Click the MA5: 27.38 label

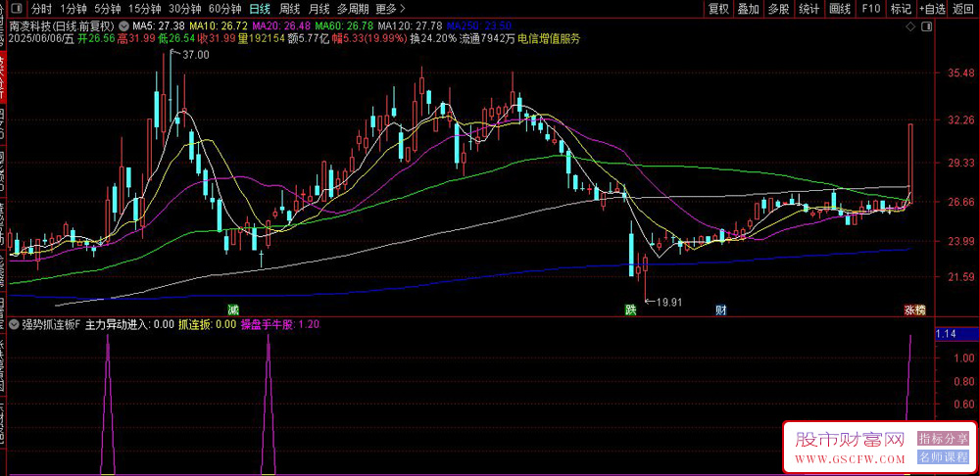pyautogui.click(x=160, y=26)
